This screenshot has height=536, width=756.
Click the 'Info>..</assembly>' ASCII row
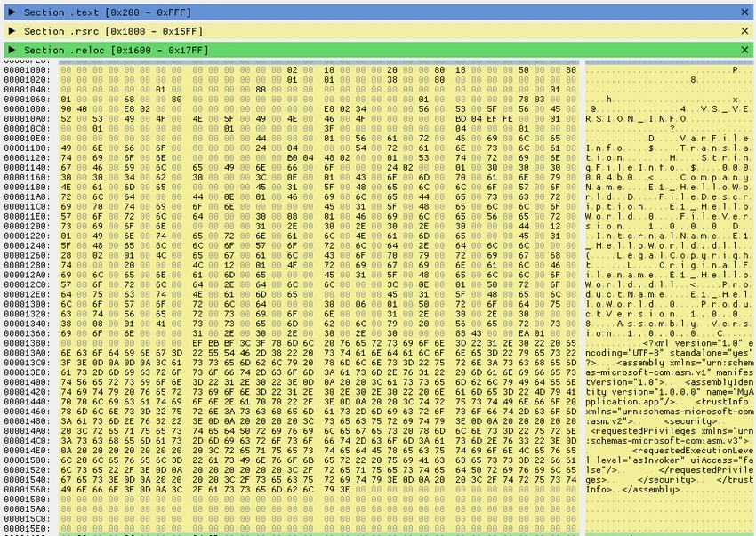[x=633, y=490]
